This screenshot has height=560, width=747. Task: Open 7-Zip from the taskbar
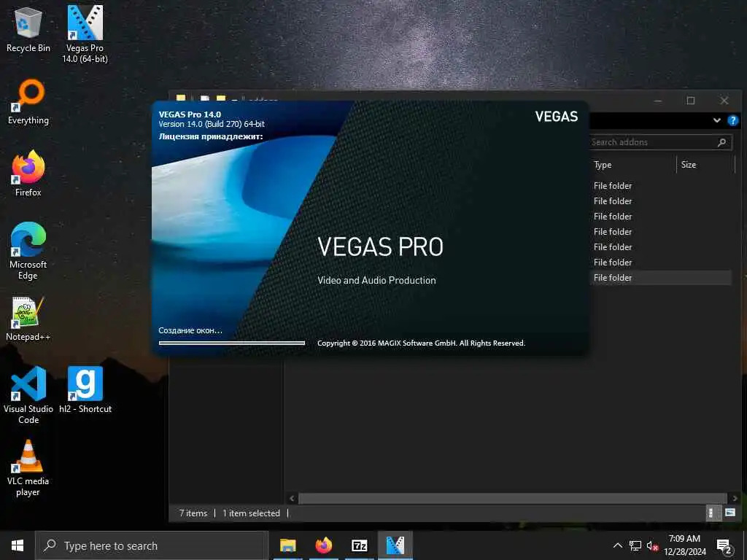click(359, 545)
